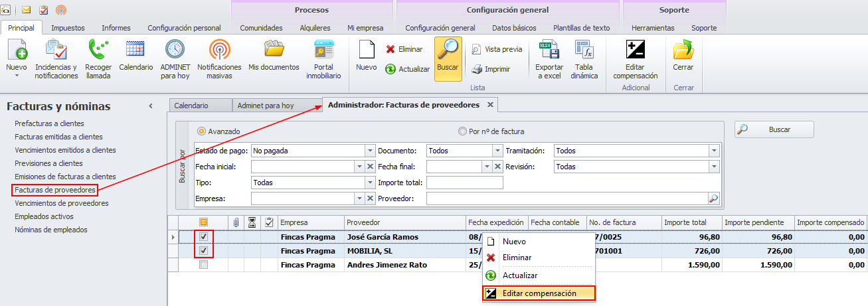Open the Comunidades ribbon tab
The width and height of the screenshot is (868, 306).
click(261, 28)
